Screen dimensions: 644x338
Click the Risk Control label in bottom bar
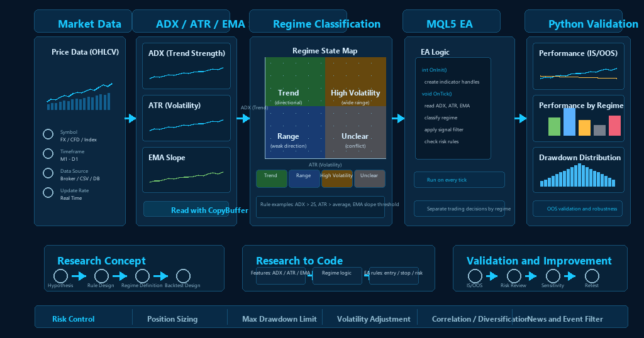tap(73, 319)
